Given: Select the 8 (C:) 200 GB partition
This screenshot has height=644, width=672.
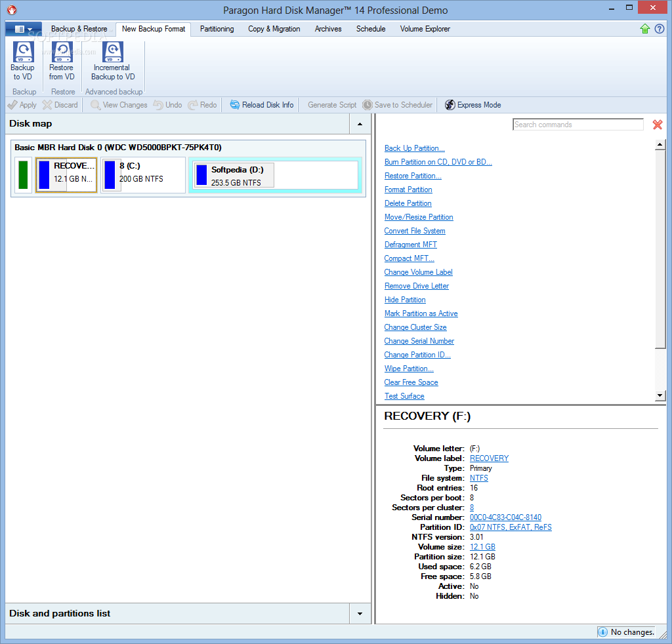Looking at the screenshot, I should click(x=142, y=174).
